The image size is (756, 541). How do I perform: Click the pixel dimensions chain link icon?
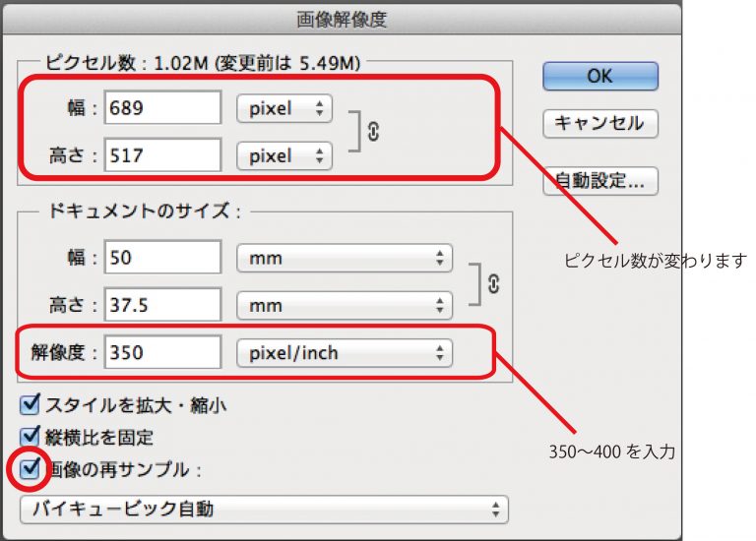point(372,132)
